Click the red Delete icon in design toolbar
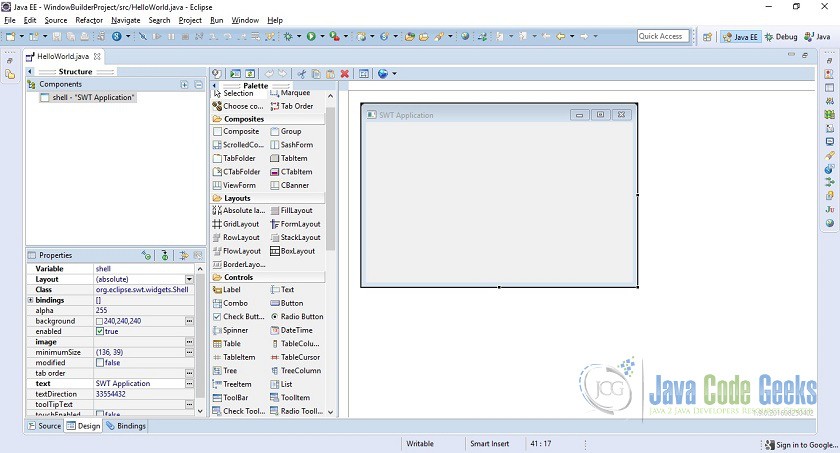840x453 pixels. [344, 74]
